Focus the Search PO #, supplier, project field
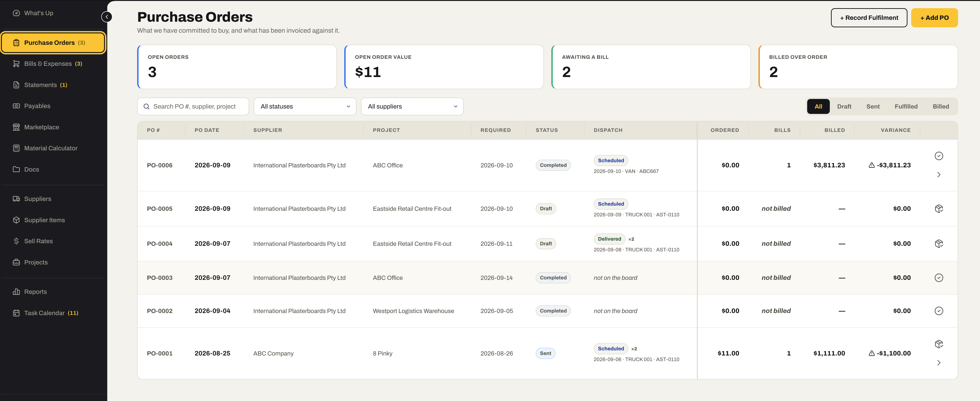 point(193,107)
